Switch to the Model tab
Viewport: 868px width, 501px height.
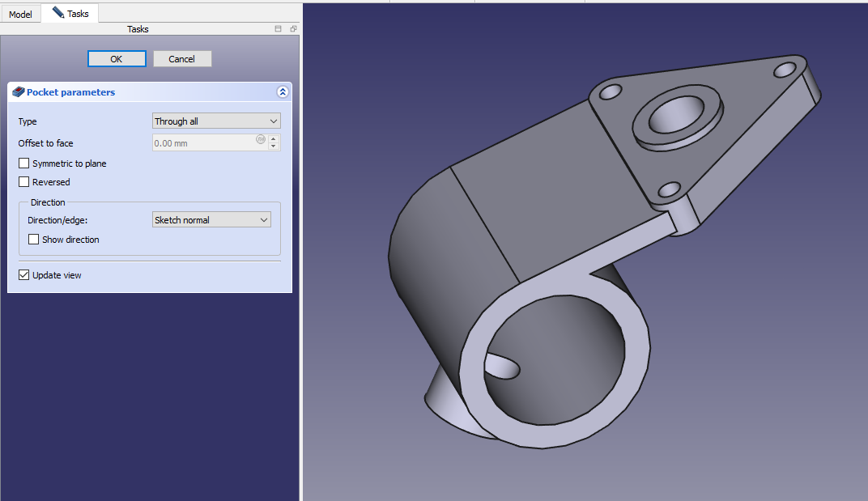20,15
